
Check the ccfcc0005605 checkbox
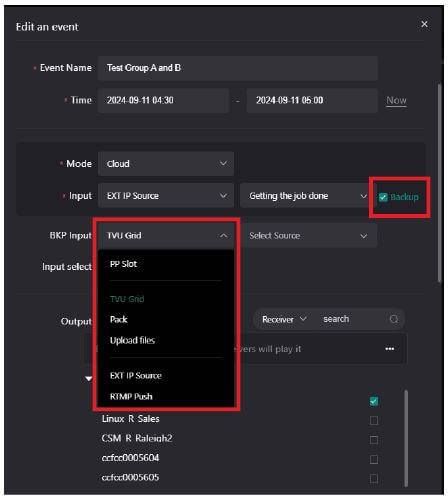pyautogui.click(x=374, y=479)
